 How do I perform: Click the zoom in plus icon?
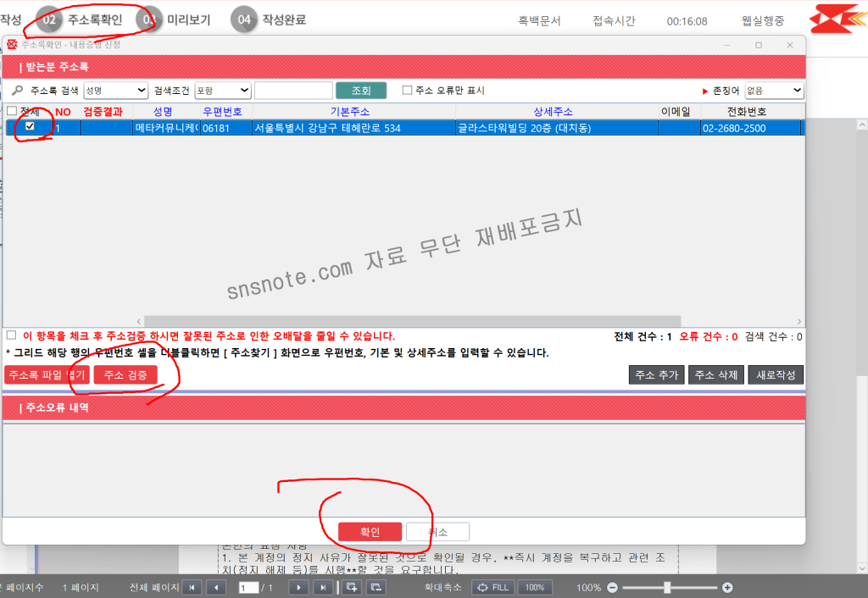[727, 588]
